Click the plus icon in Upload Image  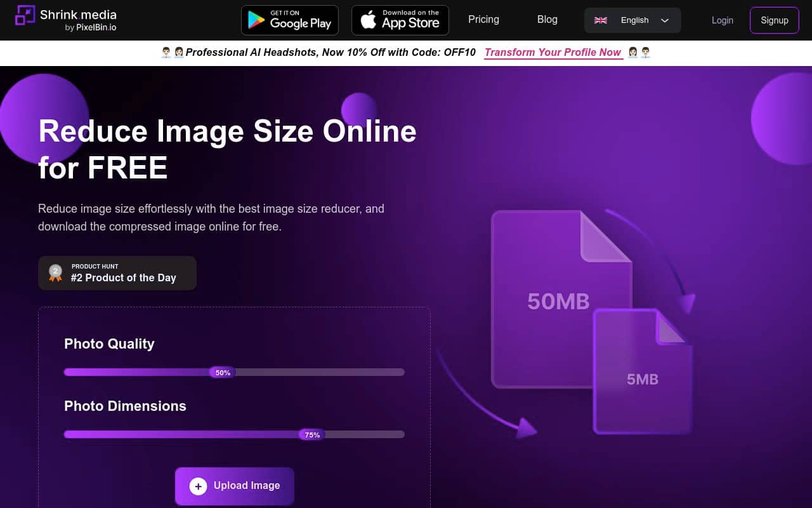tap(198, 486)
